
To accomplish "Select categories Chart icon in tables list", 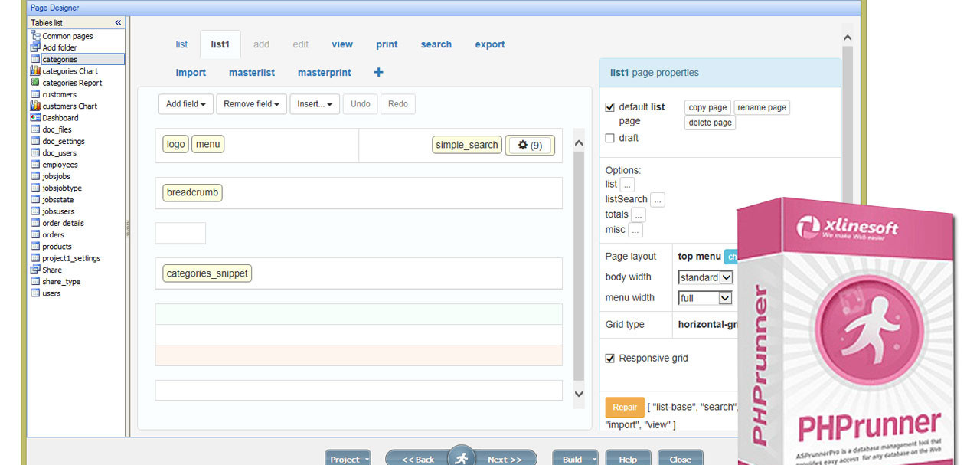I will [35, 71].
